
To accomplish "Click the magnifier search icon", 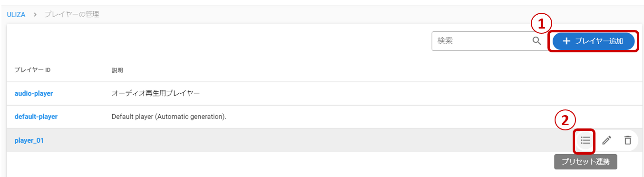I will (537, 41).
